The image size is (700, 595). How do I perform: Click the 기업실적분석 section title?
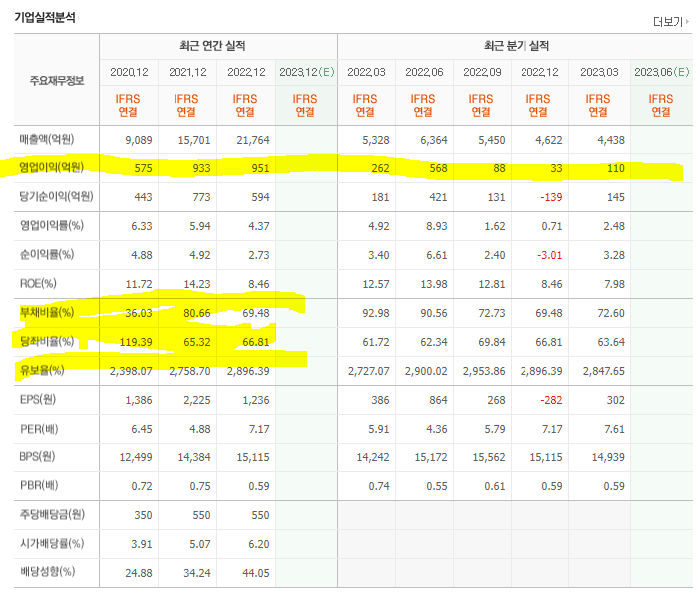[x=45, y=17]
